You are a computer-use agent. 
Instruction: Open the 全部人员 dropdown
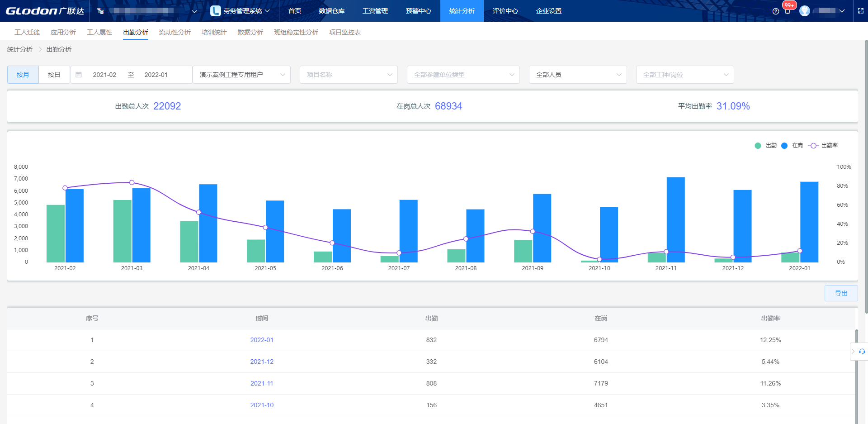click(x=577, y=75)
